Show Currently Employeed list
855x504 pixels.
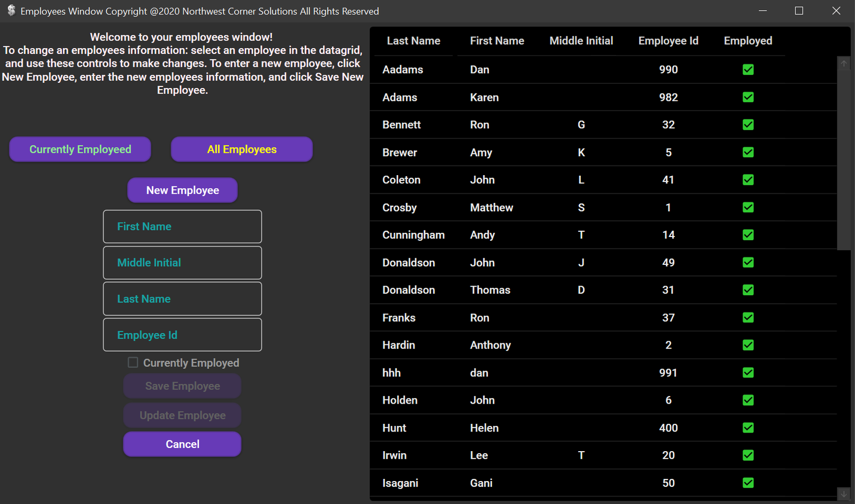tap(80, 149)
